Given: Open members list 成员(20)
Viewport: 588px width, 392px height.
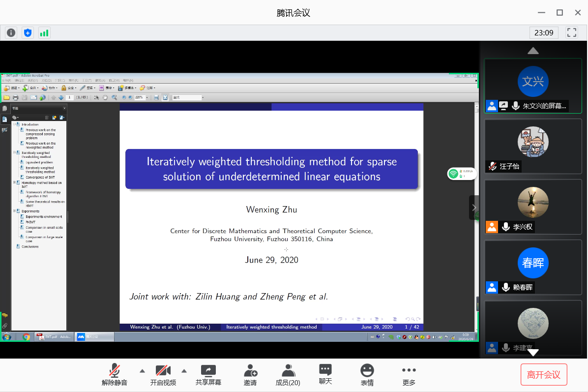Looking at the screenshot, I should coord(288,375).
